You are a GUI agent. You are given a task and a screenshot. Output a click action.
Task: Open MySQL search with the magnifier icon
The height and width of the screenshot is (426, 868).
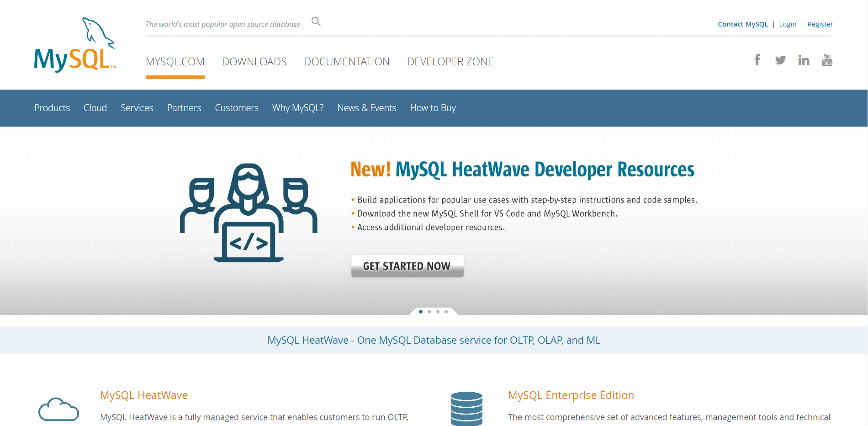coord(316,21)
